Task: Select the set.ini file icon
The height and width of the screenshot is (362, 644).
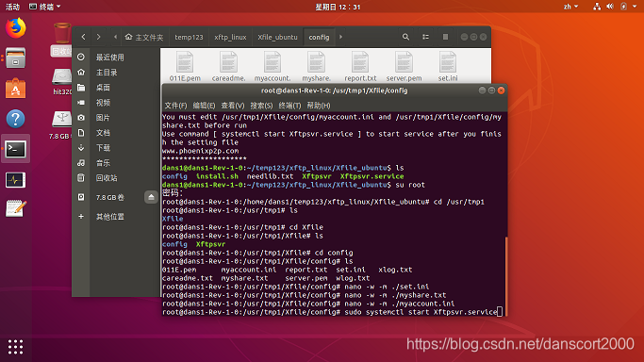Action: [x=448, y=66]
